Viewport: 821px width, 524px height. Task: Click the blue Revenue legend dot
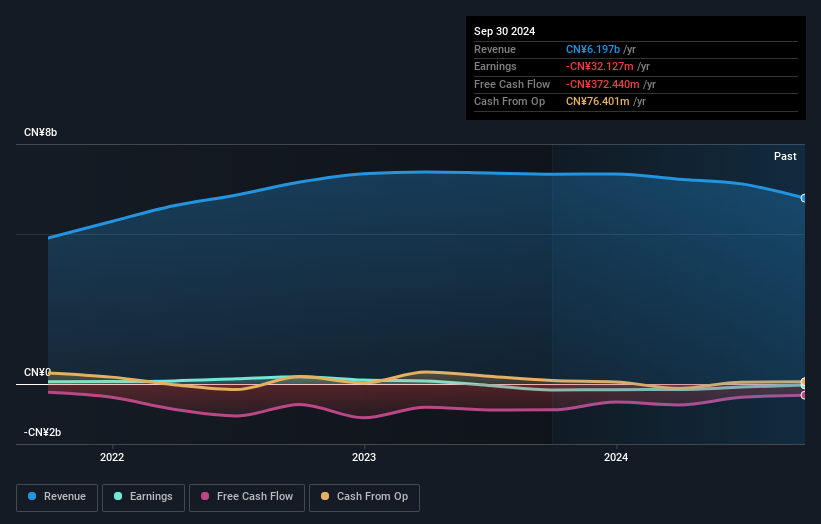click(32, 496)
